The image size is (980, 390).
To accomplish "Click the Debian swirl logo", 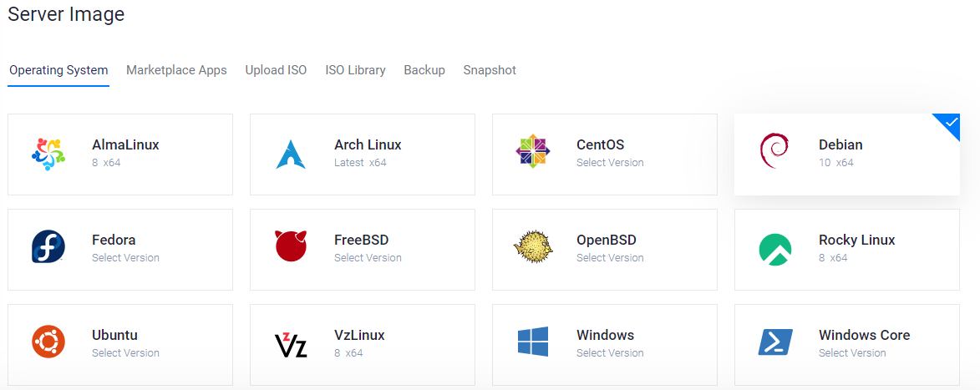I will tap(774, 153).
